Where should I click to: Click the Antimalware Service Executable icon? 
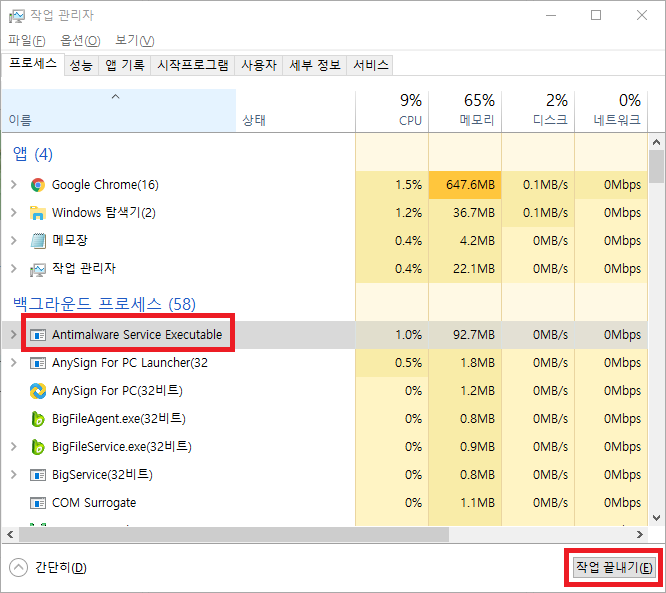click(38, 335)
